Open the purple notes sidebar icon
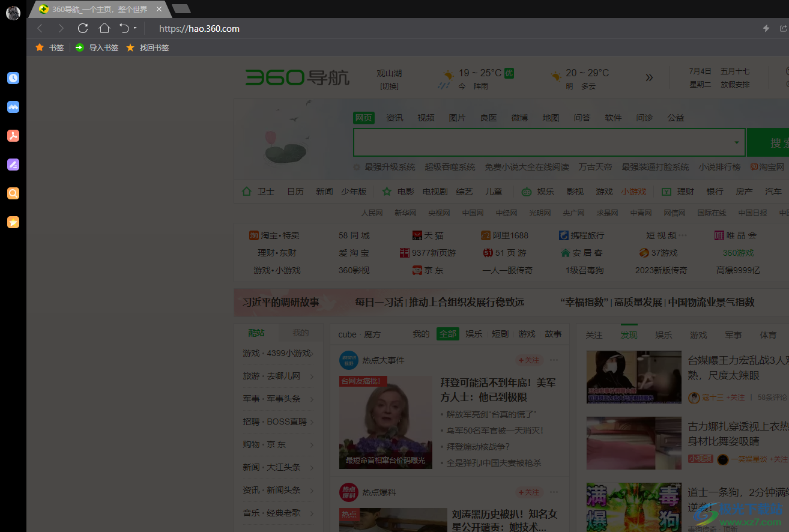 13,165
